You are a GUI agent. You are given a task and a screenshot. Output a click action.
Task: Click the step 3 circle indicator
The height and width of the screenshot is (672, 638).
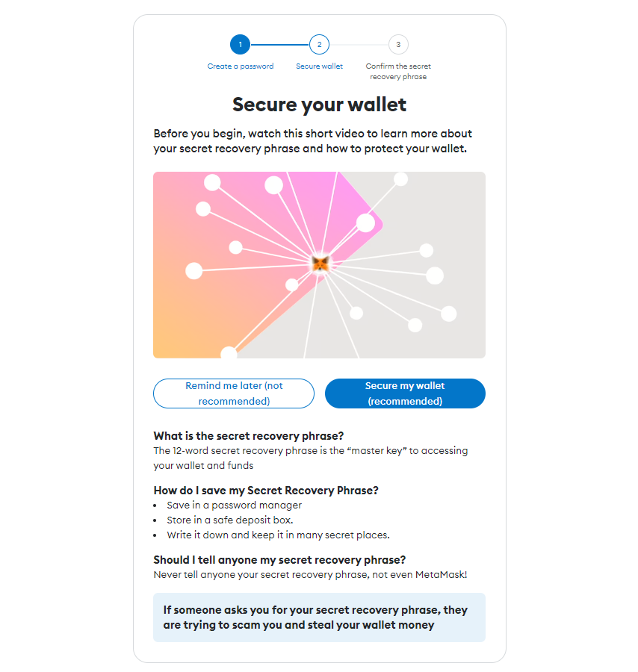pyautogui.click(x=398, y=45)
